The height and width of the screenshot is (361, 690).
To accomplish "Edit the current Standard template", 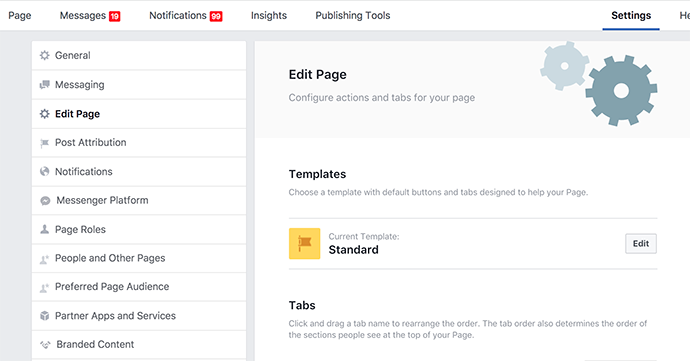I will click(x=641, y=243).
